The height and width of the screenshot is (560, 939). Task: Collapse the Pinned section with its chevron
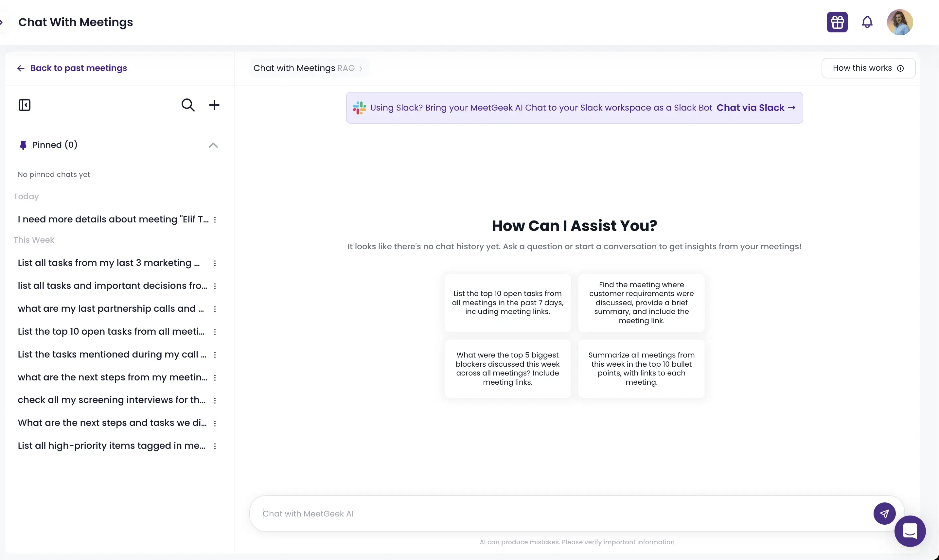click(x=213, y=145)
